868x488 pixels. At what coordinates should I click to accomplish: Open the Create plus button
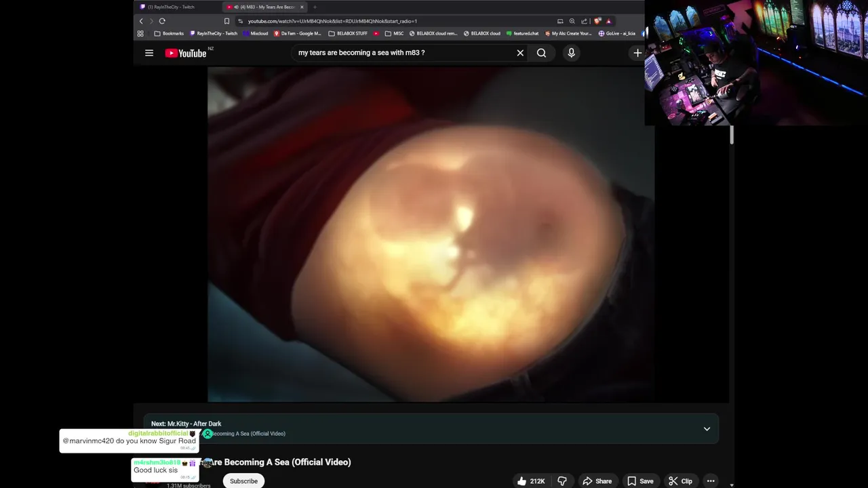point(637,53)
